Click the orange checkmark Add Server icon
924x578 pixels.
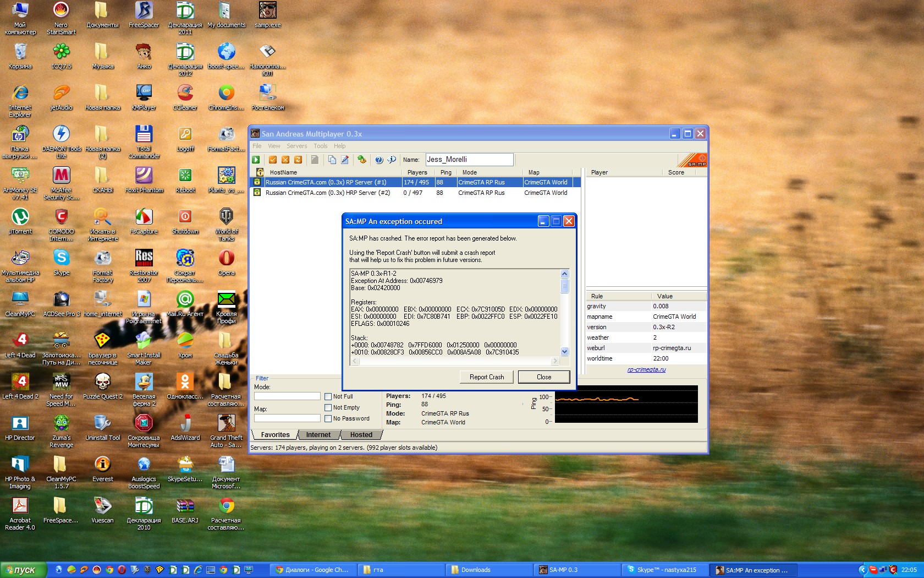(273, 160)
